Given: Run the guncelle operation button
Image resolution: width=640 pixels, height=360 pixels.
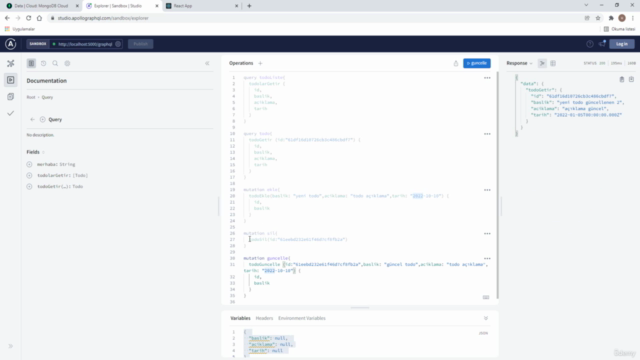Looking at the screenshot, I should 477,63.
